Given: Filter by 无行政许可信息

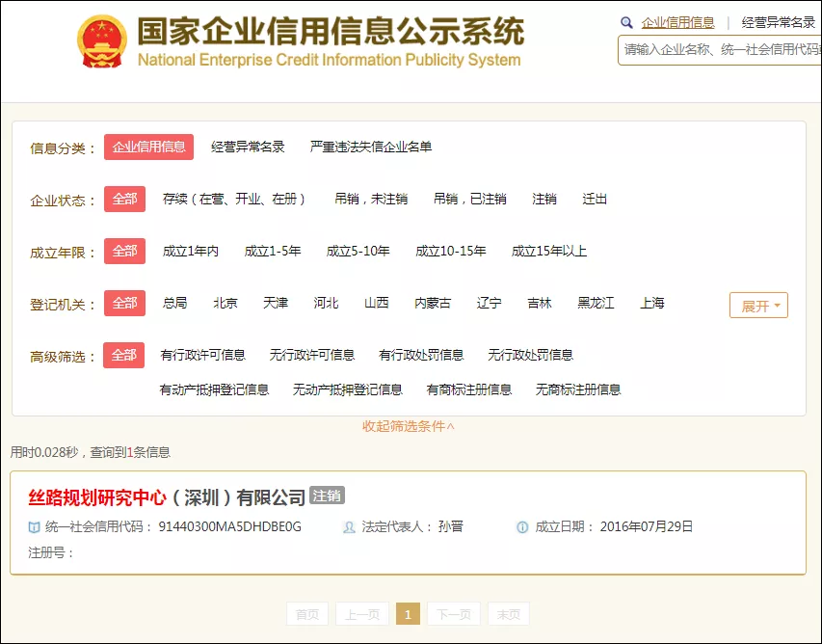Looking at the screenshot, I should pyautogui.click(x=312, y=355).
